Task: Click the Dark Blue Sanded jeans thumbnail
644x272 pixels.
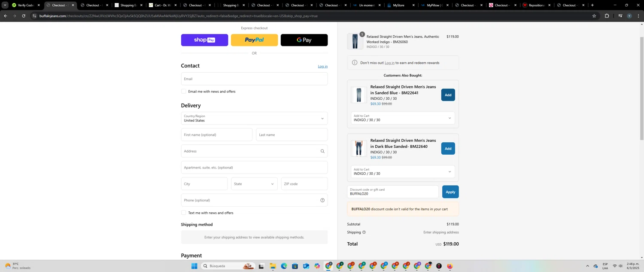Action: [359, 149]
